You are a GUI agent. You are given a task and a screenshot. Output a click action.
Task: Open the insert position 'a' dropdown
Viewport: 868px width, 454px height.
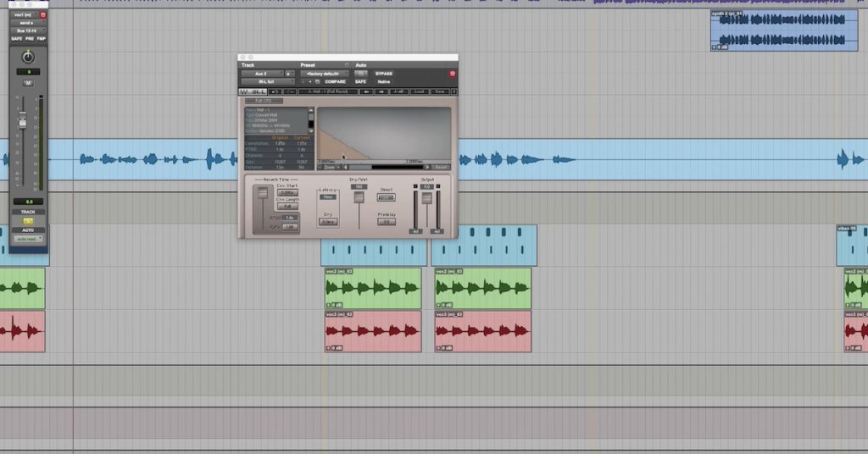pos(290,74)
